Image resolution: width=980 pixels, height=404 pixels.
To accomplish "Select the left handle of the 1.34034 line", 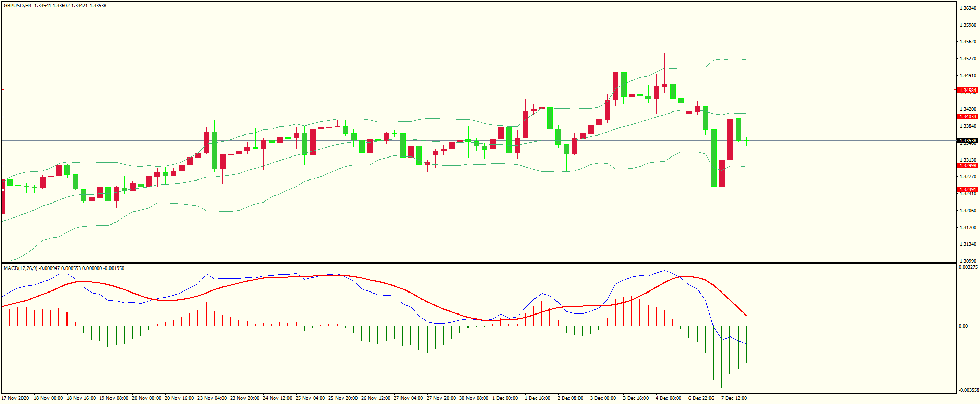I will tap(3, 117).
